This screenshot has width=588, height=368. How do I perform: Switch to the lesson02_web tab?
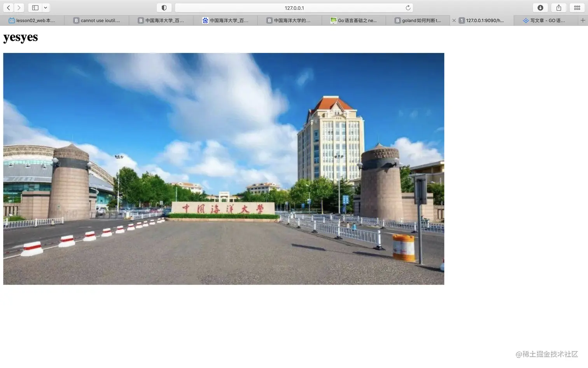(x=32, y=21)
